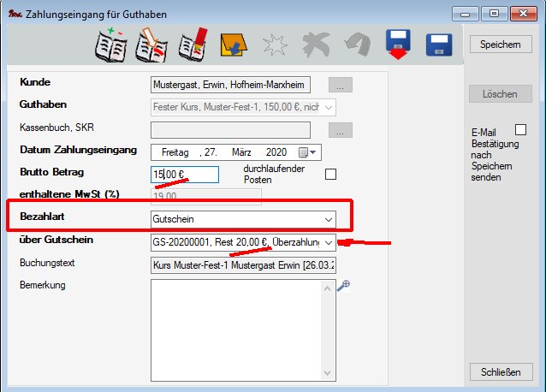Click the blue floppy disk save icon
The height and width of the screenshot is (392, 546).
coord(440,46)
